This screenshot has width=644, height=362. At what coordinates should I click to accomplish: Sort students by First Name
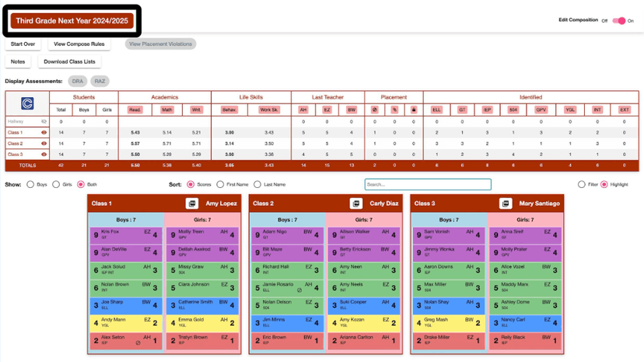(x=220, y=184)
